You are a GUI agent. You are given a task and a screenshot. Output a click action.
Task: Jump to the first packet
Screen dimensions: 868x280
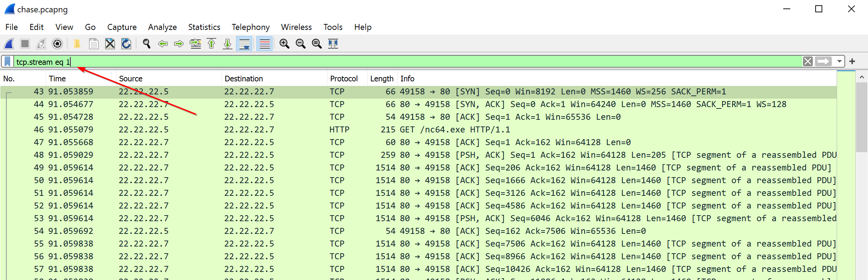[211, 44]
